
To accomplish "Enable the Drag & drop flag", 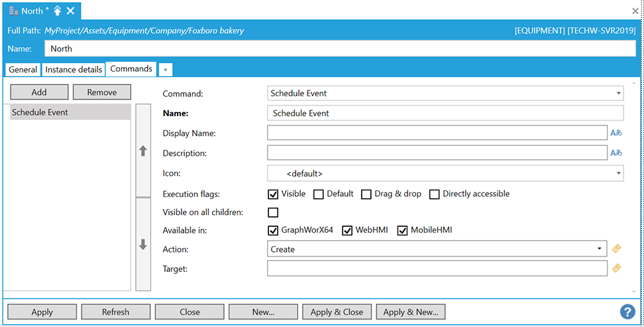I will (x=366, y=194).
